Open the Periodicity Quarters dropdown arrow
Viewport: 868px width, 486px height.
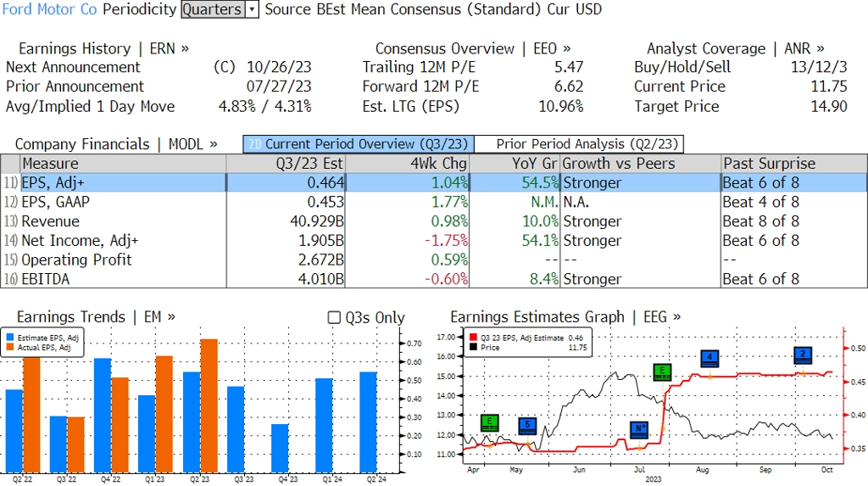[x=252, y=9]
